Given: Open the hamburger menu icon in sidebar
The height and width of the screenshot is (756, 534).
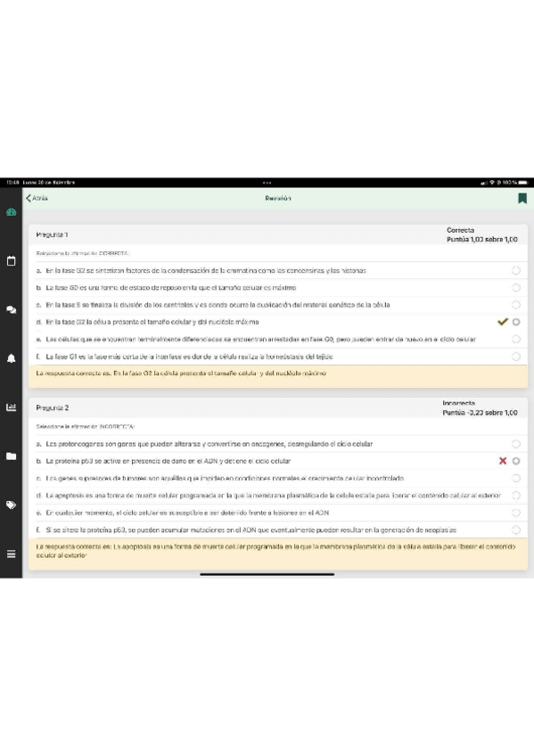Looking at the screenshot, I should click(11, 554).
